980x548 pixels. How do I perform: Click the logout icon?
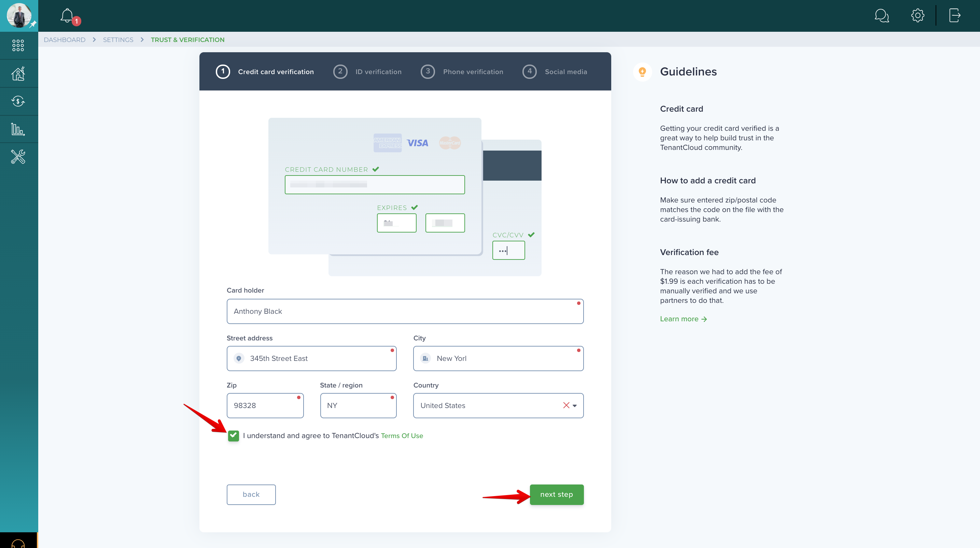click(x=954, y=16)
